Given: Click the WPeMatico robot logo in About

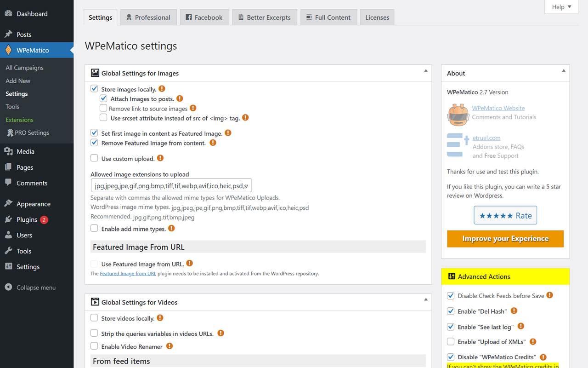Looking at the screenshot, I should 458,114.
